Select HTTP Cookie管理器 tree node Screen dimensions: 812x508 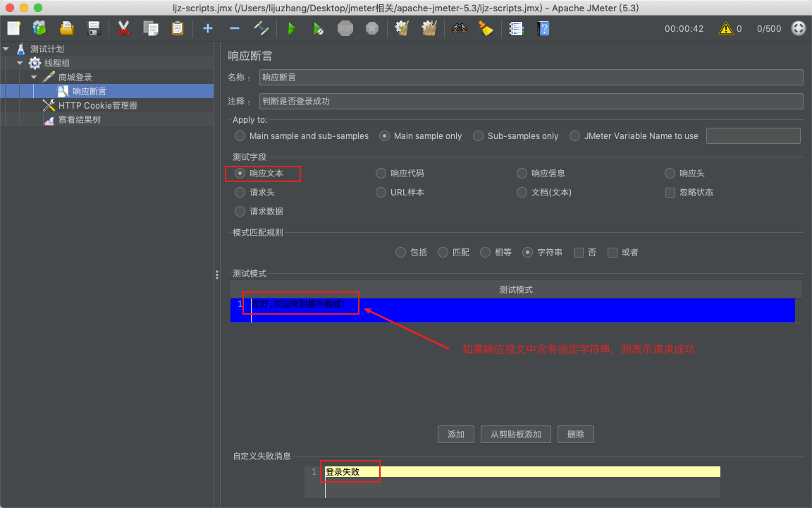pyautogui.click(x=98, y=105)
